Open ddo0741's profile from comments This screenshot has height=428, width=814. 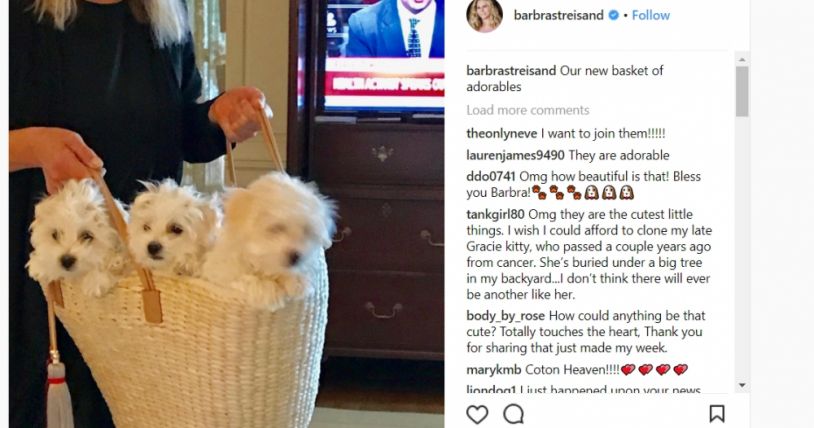click(x=491, y=177)
